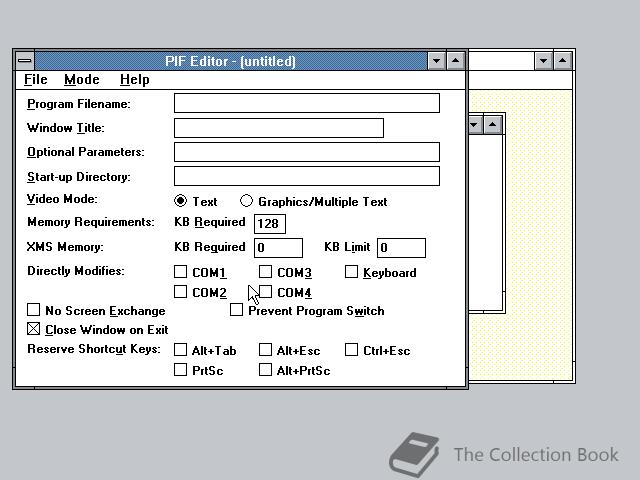Maximize the background Program Manager window
Screen dimensions: 640x480
coord(562,61)
